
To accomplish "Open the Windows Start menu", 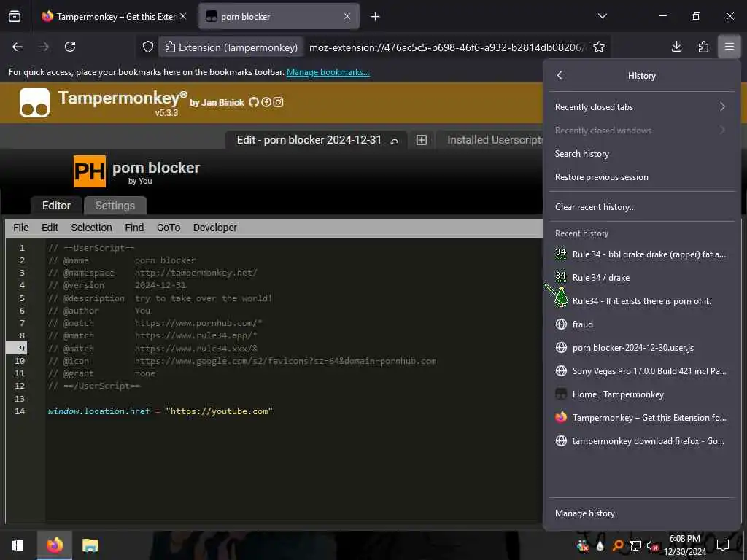I will (x=18, y=545).
